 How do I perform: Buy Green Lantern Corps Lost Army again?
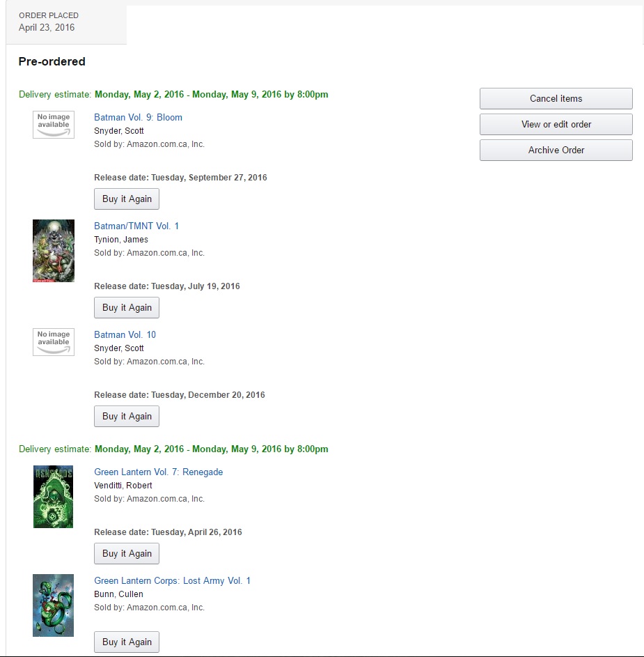coord(127,642)
